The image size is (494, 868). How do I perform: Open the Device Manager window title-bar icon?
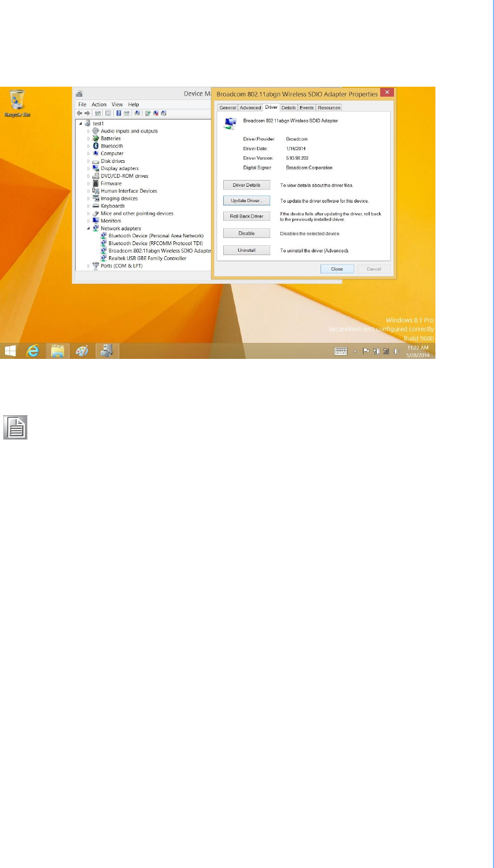point(79,94)
